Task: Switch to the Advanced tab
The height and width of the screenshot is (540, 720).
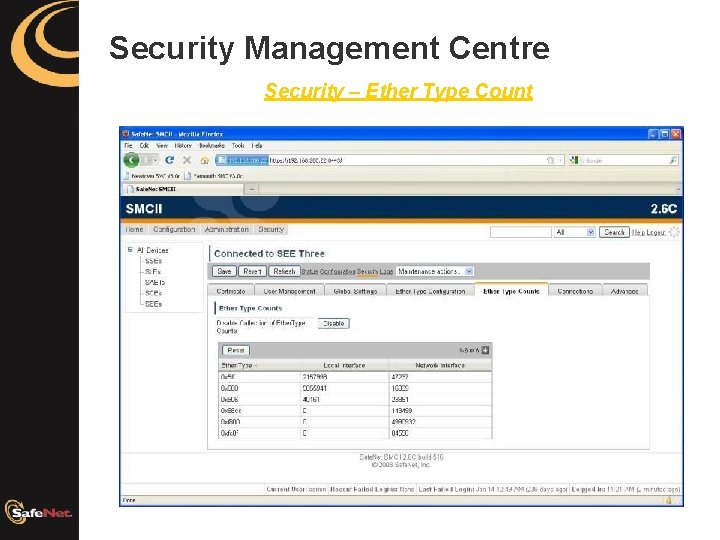Action: pos(624,291)
